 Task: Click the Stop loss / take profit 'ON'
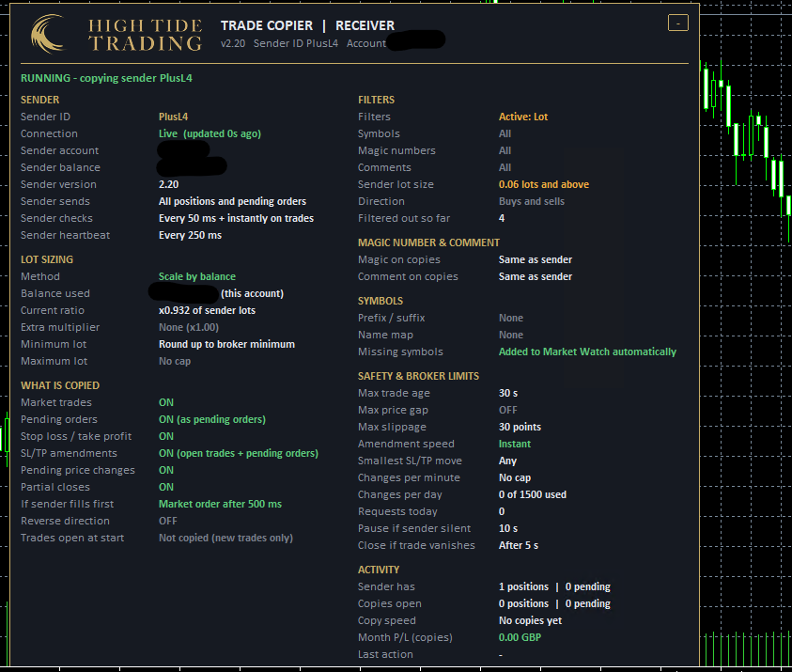[x=166, y=436]
